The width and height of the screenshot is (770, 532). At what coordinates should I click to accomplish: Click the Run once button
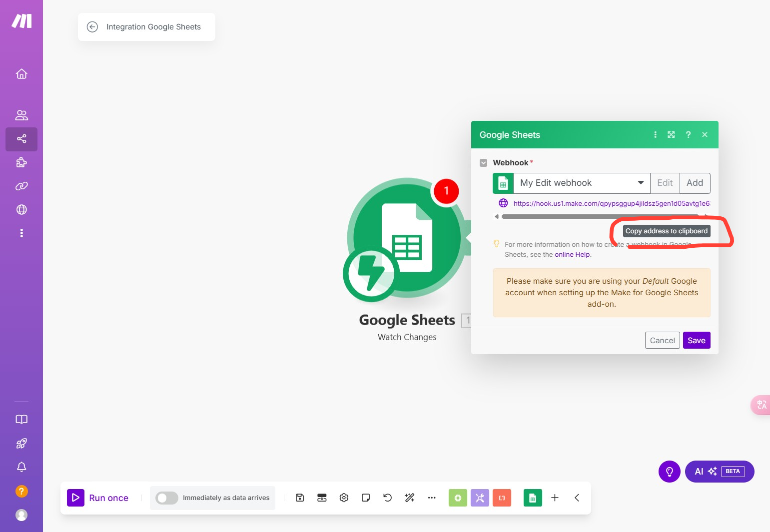(x=98, y=498)
